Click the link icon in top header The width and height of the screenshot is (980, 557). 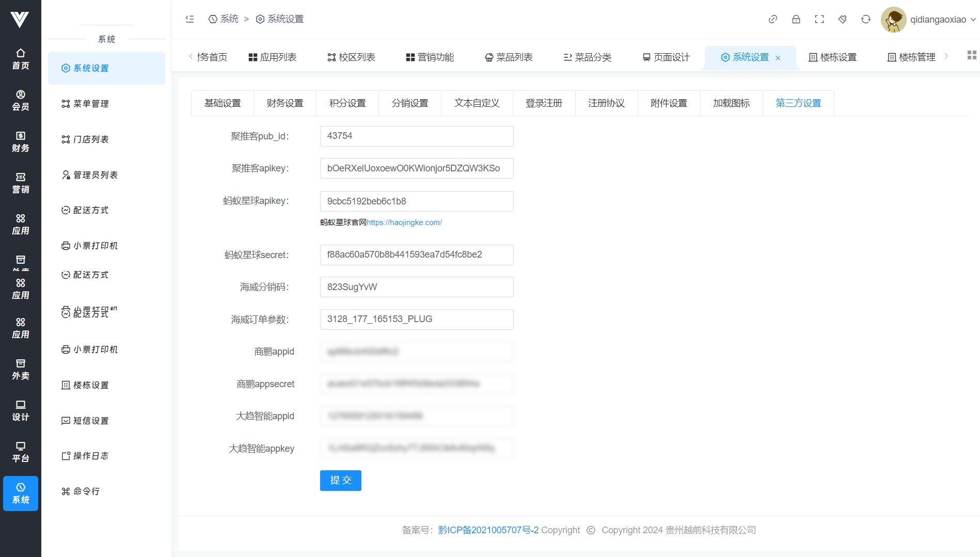click(x=772, y=19)
